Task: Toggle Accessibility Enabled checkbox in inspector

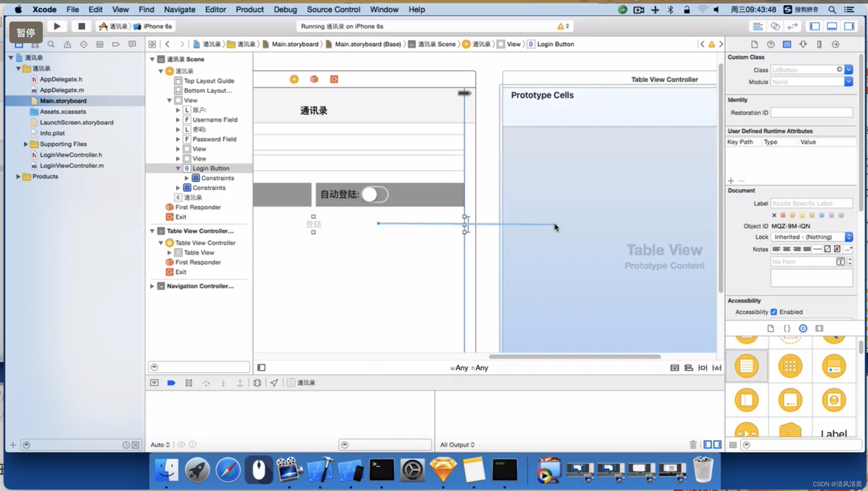Action: coord(775,312)
